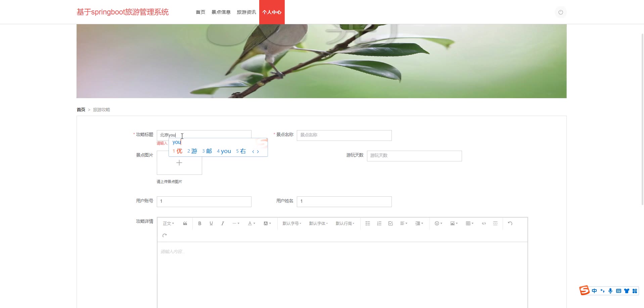
Task: Click the plus image upload box
Action: click(179, 163)
